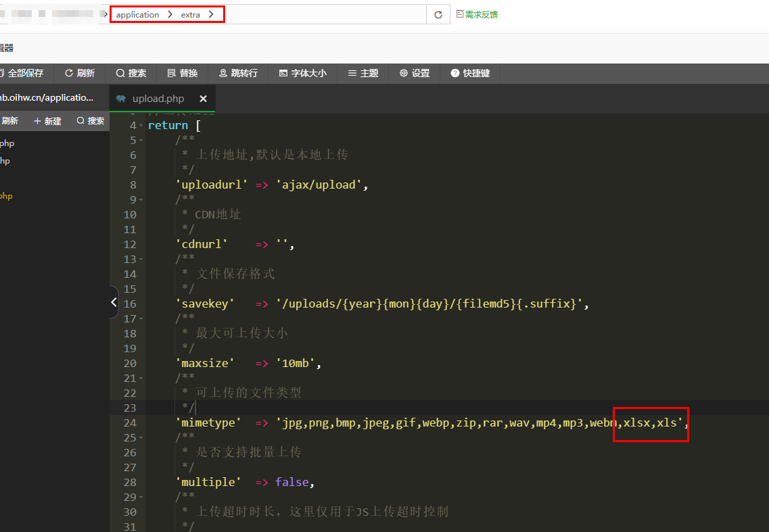Fold the comment block at line 9
Screen dimensions: 769x532
[141, 199]
